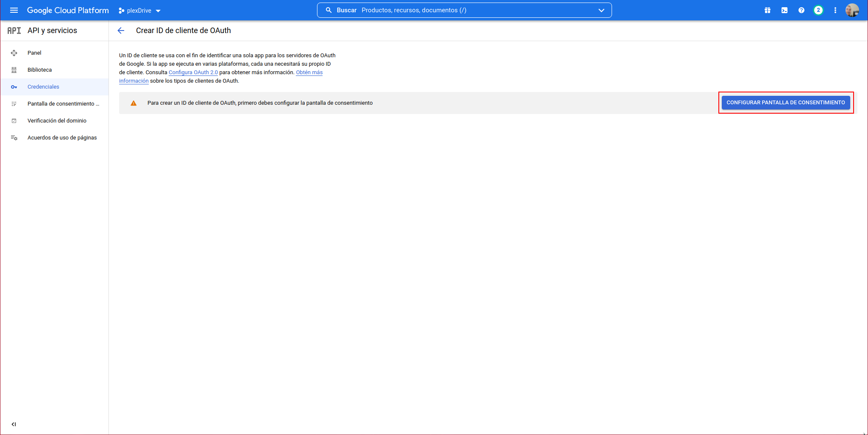Open the help question mark icon

click(801, 10)
